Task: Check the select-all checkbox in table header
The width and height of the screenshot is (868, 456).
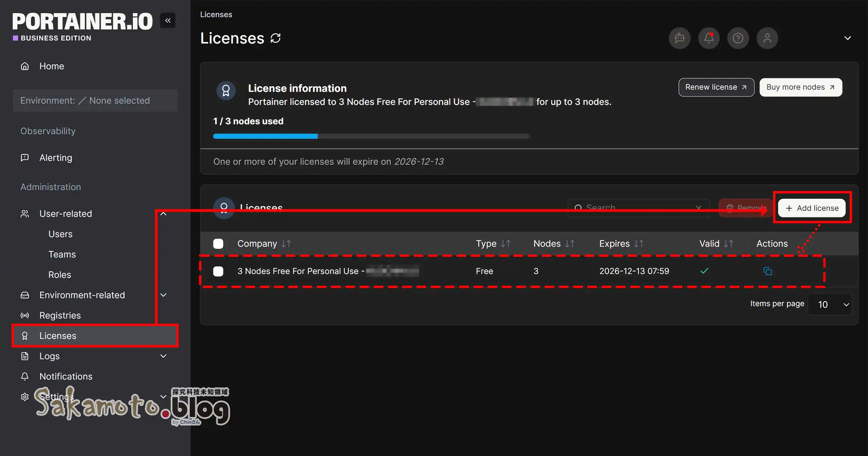Action: coord(218,244)
